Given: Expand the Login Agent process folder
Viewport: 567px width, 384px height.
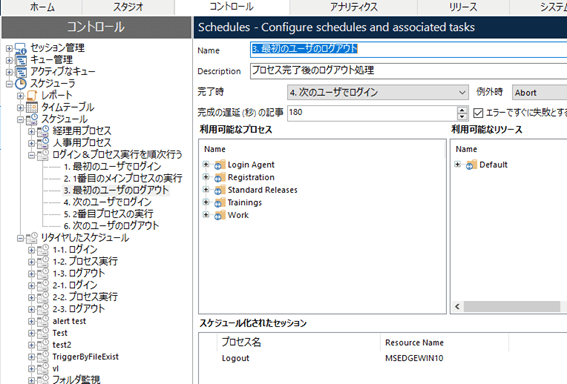Looking at the screenshot, I should point(206,165).
